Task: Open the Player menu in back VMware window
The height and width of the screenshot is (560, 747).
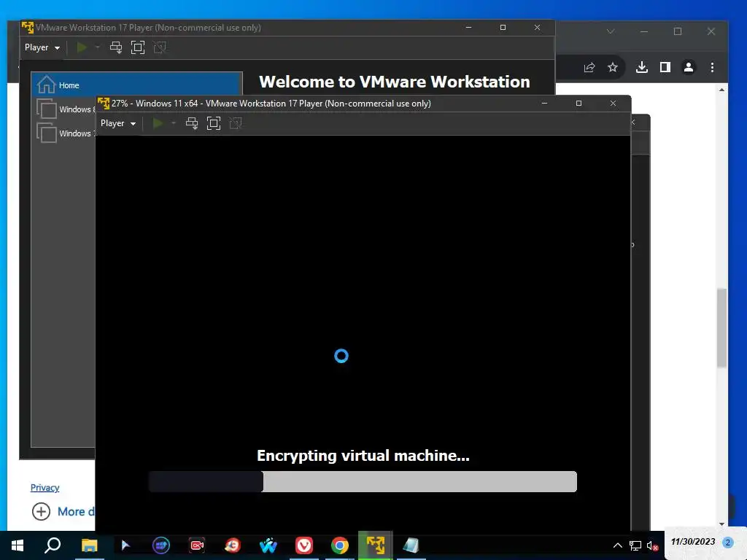Action: click(x=42, y=47)
